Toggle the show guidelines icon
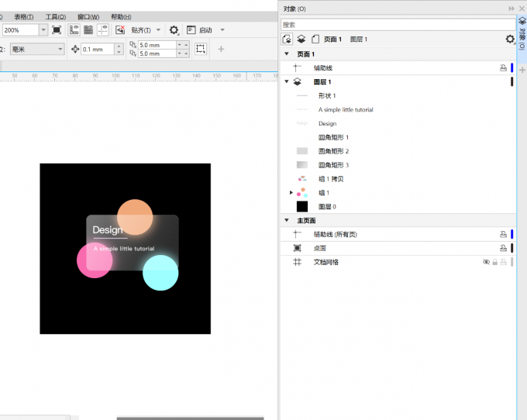This screenshot has height=420, width=527. coord(103,30)
